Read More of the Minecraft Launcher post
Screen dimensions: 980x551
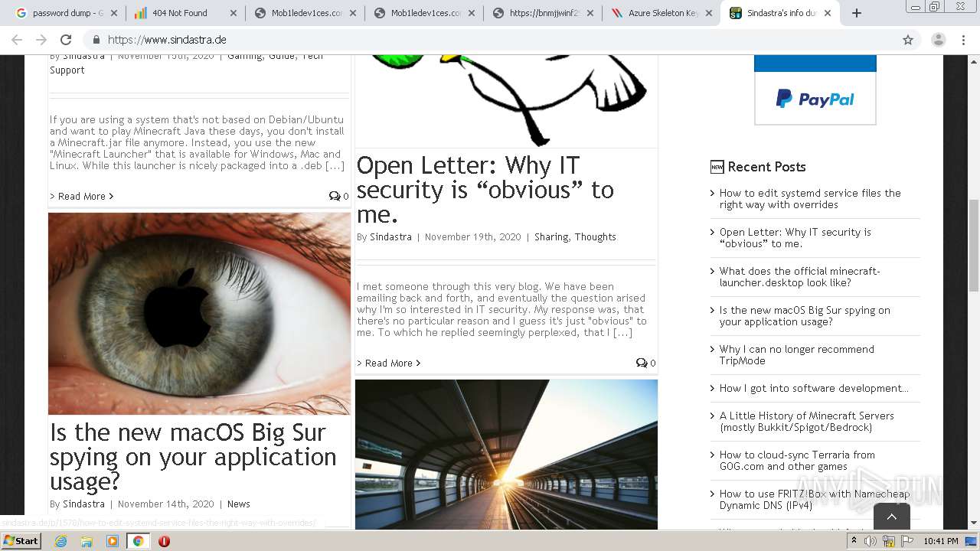pos(82,196)
